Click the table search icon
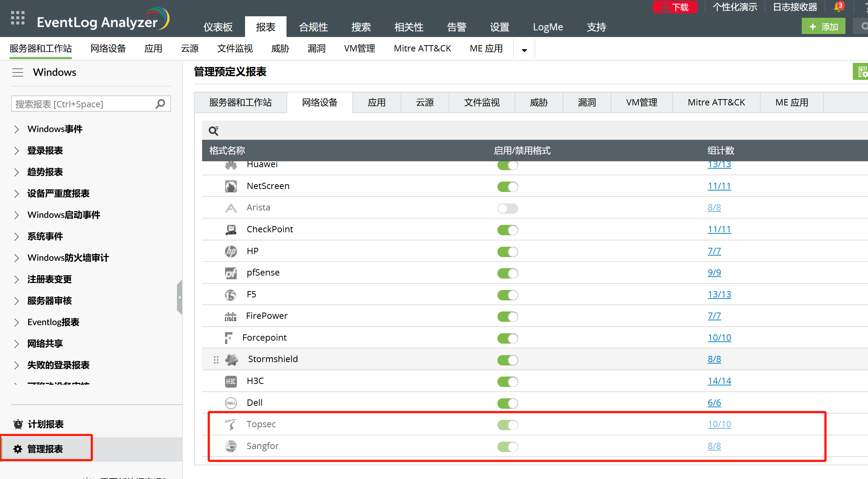 tap(214, 131)
